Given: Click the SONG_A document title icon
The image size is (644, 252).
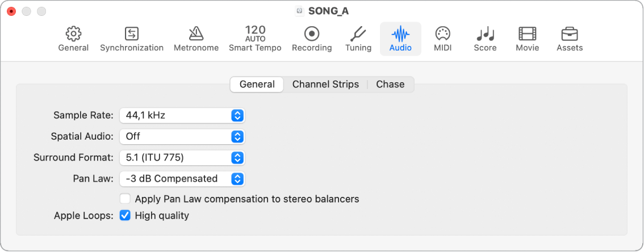Looking at the screenshot, I should coord(299,11).
